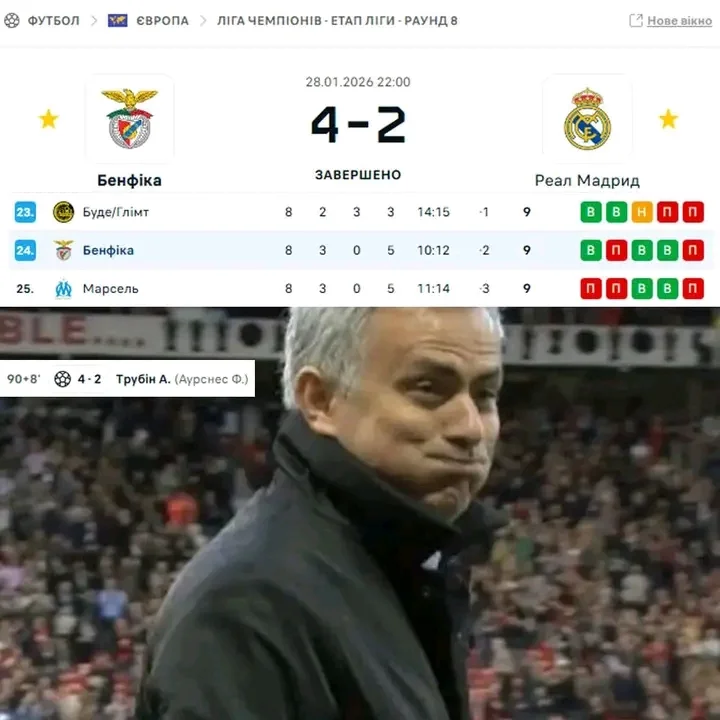Image resolution: width=720 pixels, height=720 pixels.
Task: Click the Europe flag icon
Action: pos(118,21)
